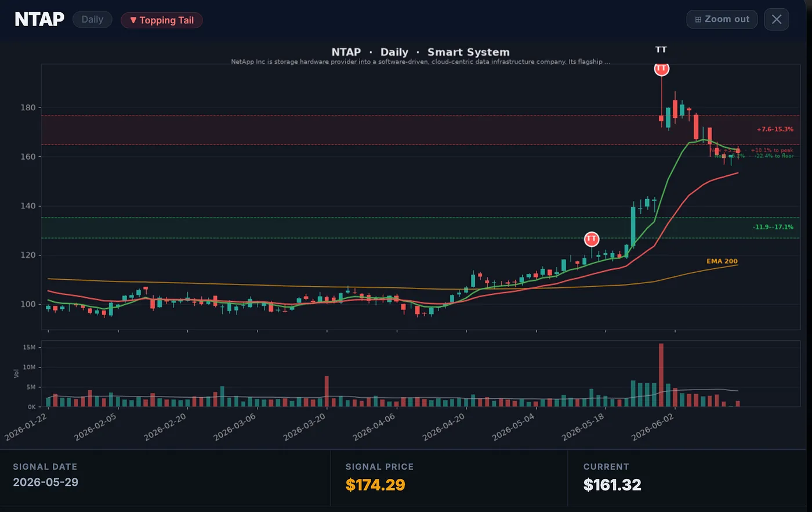Click the 2026-03-20 date axis label

[x=304, y=427]
